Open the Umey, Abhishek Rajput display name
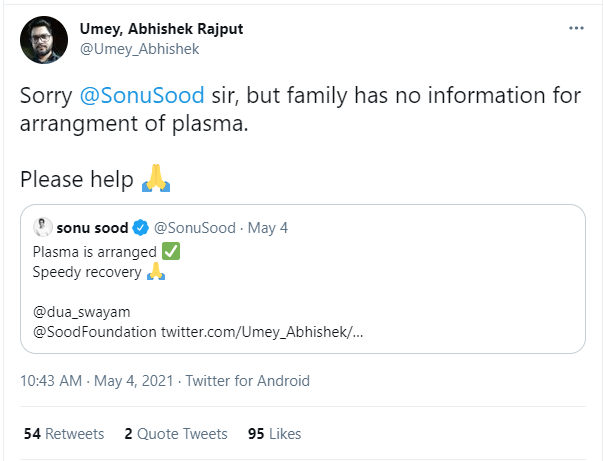Viewport: 604px width, 461px height. [163, 29]
